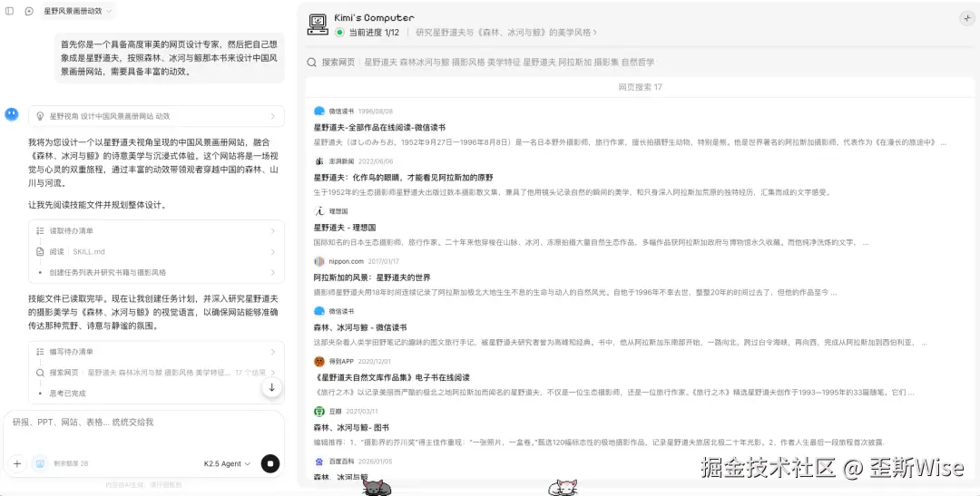Focus the 研报、PPT、网站 message input box
Image resolution: width=980 pixels, height=496 pixels.
click(x=143, y=423)
